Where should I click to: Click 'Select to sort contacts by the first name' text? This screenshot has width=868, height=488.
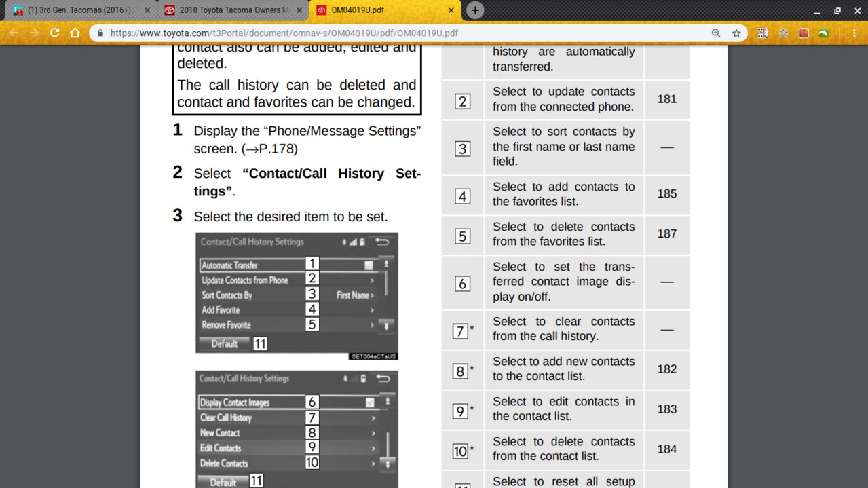pos(564,147)
